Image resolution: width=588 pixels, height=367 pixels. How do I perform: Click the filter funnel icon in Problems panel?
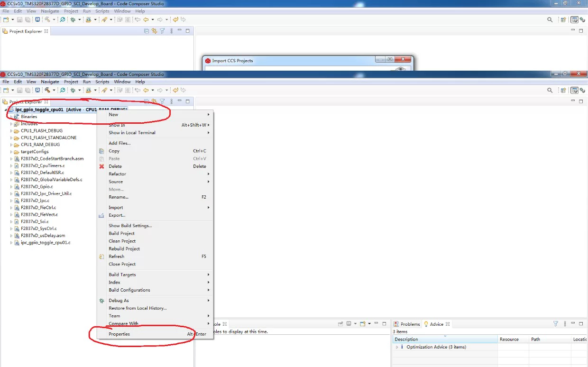pyautogui.click(x=556, y=324)
